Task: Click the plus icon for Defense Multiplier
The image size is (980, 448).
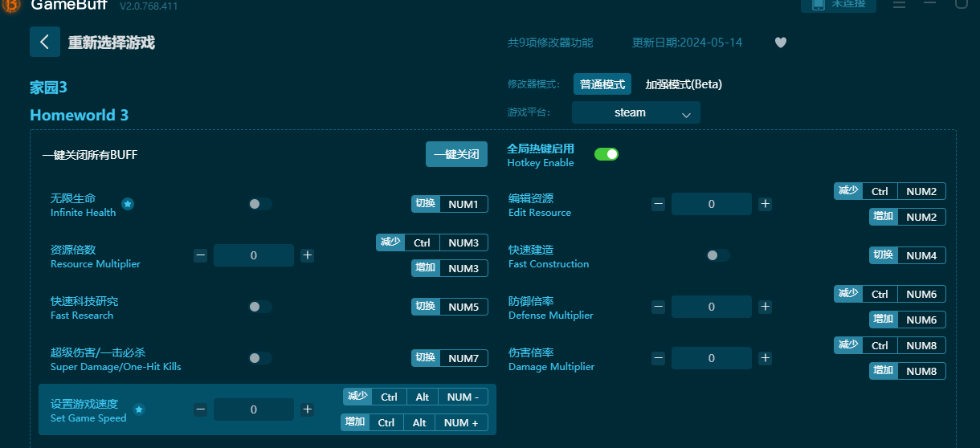Action: point(765,307)
